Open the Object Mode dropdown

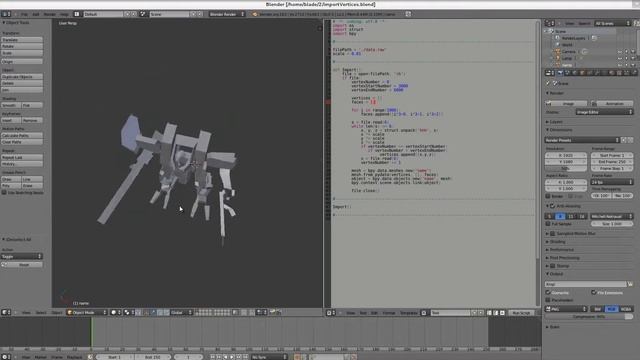[x=87, y=313]
